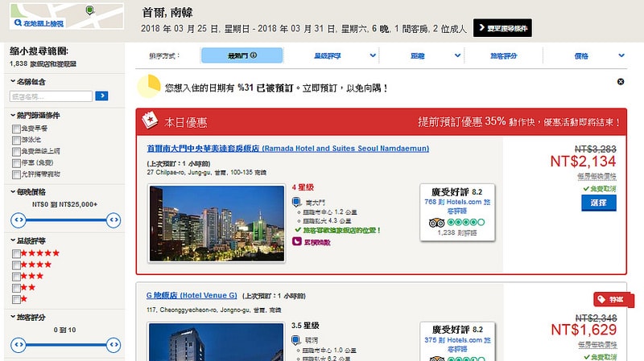Click the magnifier icon on the map thumbnail
Image resolution: width=644 pixels, height=361 pixels.
pyautogui.click(x=18, y=23)
